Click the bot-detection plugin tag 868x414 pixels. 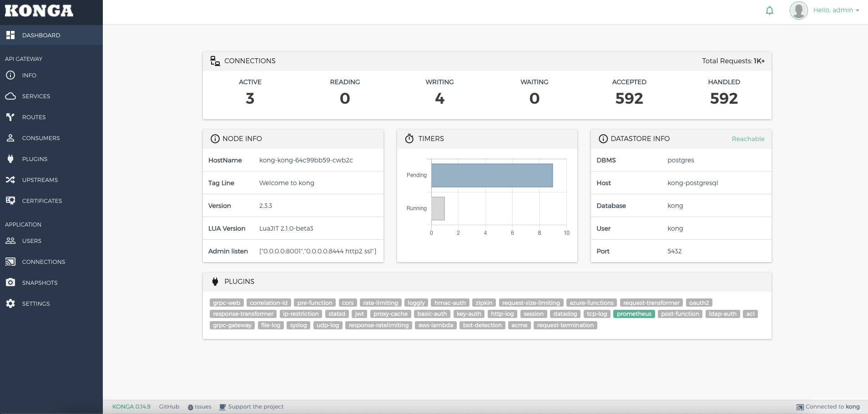tap(482, 325)
